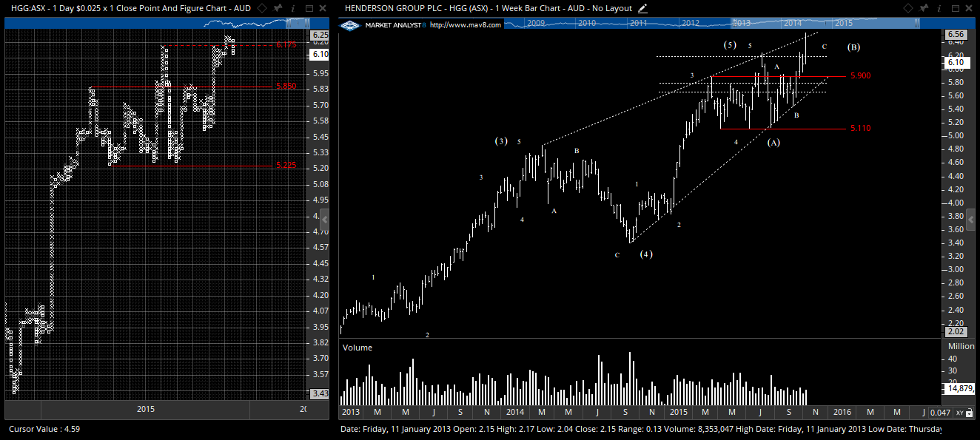Click the XY scale label
The height and width of the screenshot is (440, 980).
pyautogui.click(x=959, y=413)
